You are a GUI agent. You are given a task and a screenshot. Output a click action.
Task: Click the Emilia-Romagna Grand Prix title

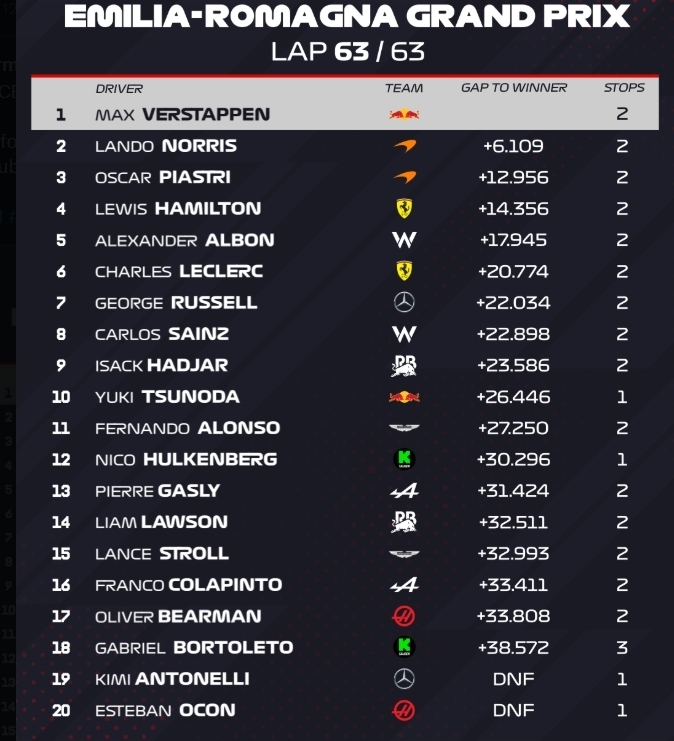[x=347, y=17]
